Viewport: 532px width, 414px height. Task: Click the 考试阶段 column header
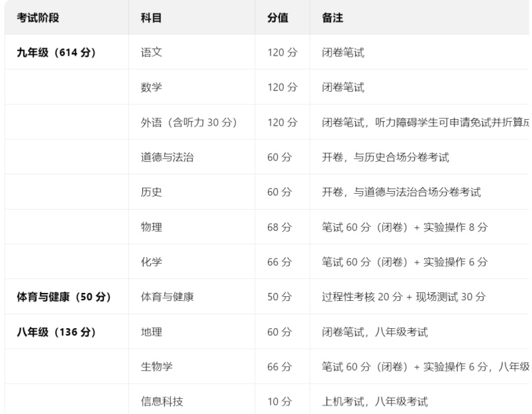coord(37,18)
